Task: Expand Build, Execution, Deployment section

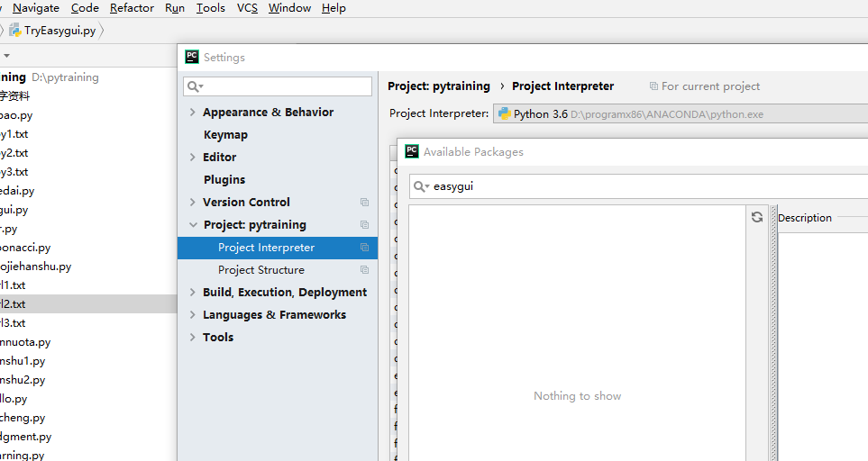Action: (193, 293)
